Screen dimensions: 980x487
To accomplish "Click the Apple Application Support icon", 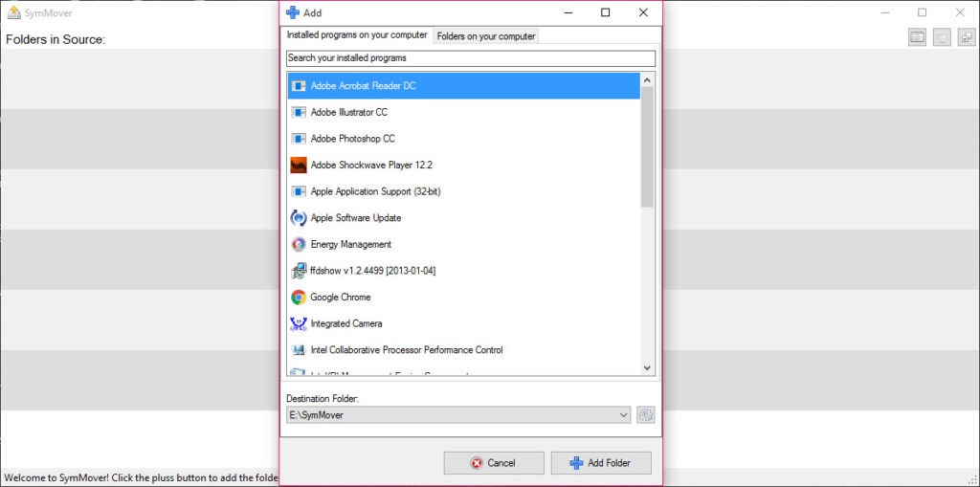I will (x=299, y=191).
